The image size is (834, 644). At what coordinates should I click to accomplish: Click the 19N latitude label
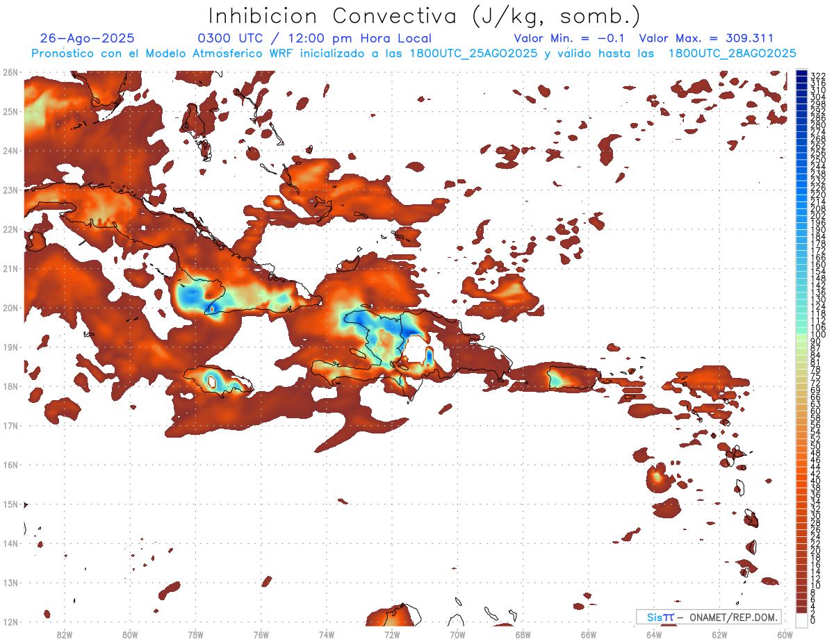coord(10,347)
